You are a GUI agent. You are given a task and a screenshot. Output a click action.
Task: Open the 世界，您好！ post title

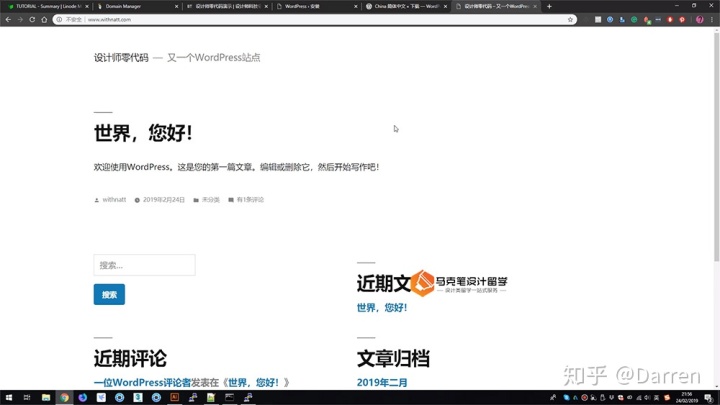click(143, 133)
